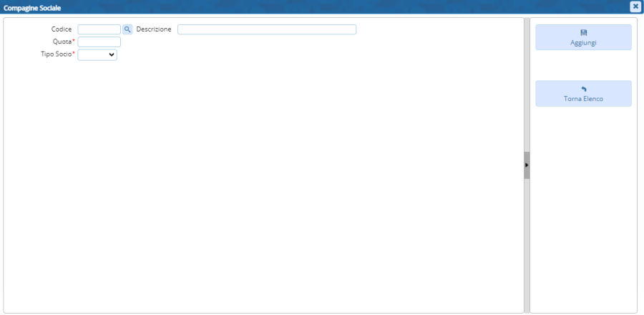Click the Compagine Sociale title bar text
Screen dimensions: 644x315
(32, 6)
